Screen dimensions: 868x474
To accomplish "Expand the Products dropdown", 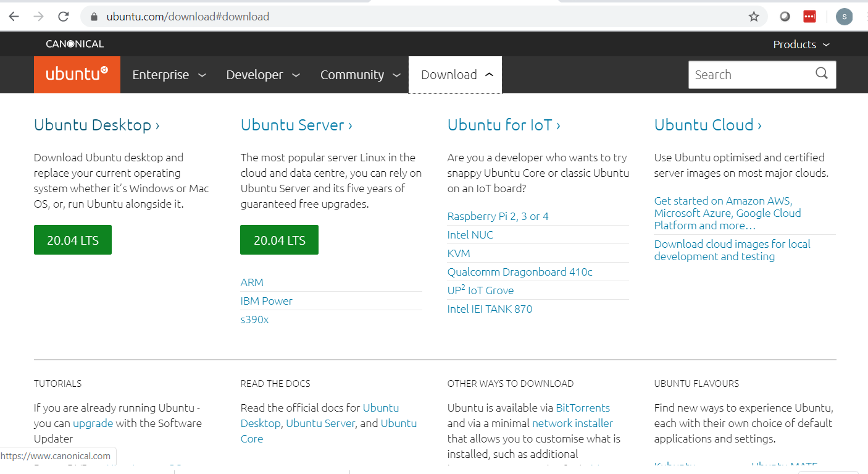I will tap(801, 44).
